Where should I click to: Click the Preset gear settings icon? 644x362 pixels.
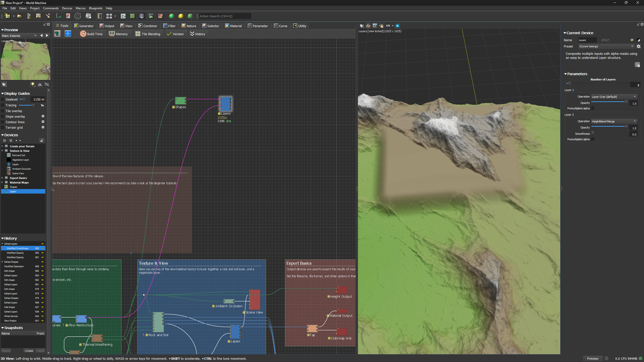coord(639,47)
